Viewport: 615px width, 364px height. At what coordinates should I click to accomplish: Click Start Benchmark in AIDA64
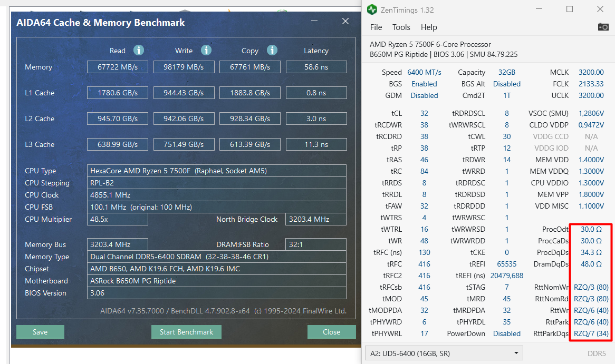tap(186, 332)
